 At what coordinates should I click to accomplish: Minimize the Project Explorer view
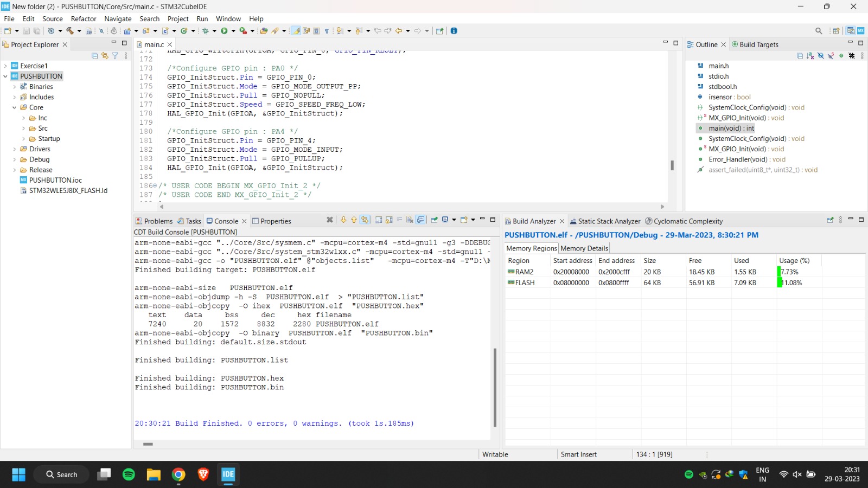[114, 42]
